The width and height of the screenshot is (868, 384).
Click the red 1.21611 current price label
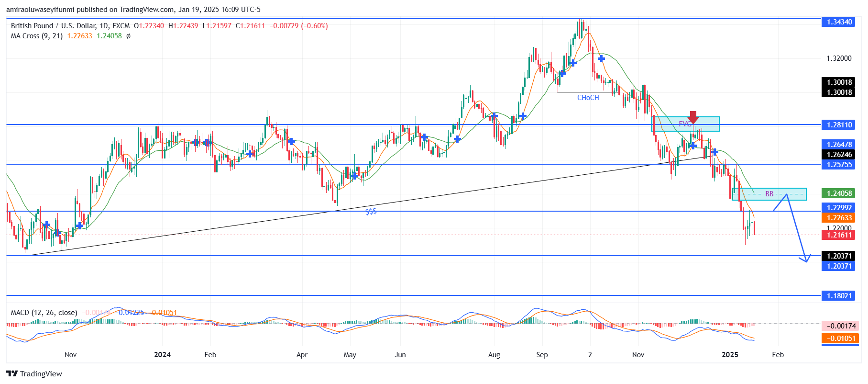pos(839,235)
